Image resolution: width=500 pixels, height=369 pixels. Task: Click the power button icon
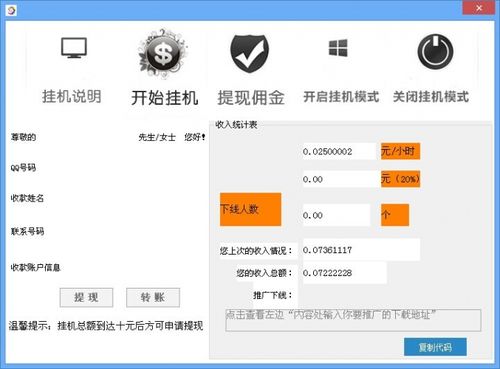435,52
